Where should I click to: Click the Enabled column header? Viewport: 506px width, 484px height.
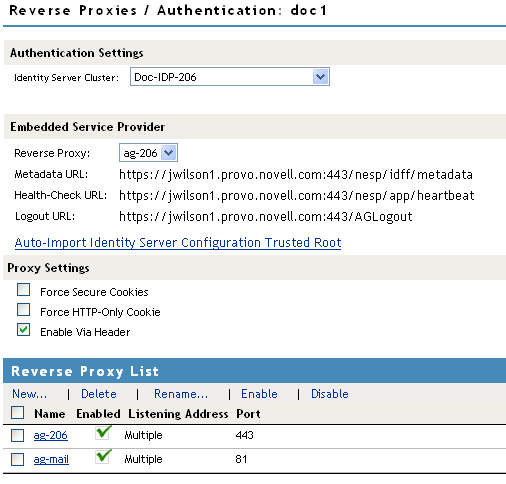click(x=98, y=414)
